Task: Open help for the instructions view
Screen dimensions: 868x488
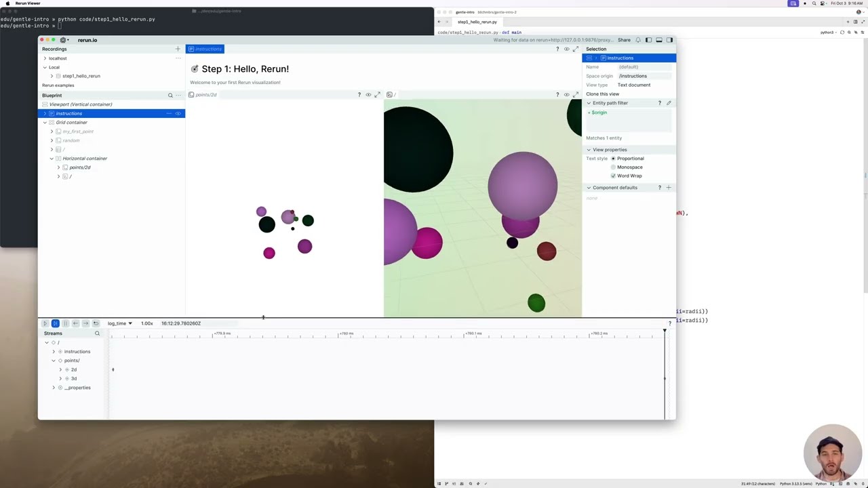Action: pos(557,49)
